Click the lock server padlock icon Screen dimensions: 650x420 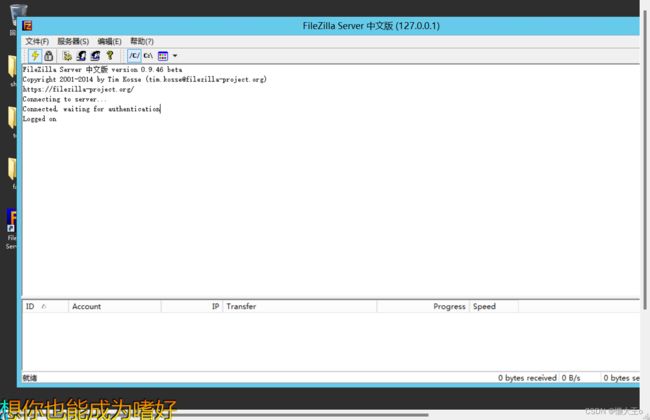49,56
